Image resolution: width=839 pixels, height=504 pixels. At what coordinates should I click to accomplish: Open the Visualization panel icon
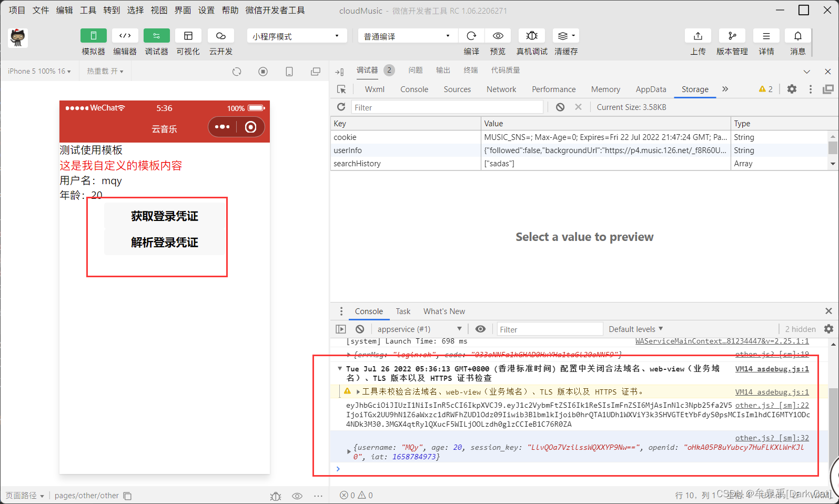(188, 36)
